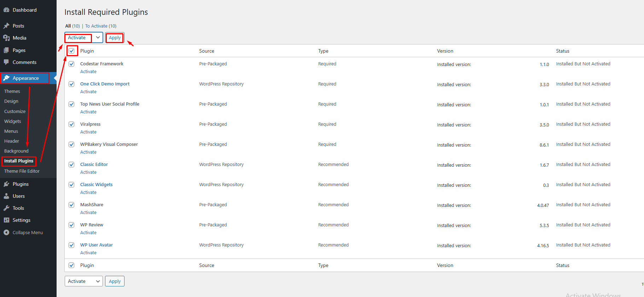Uncheck the Codestar Framework checkbox
The image size is (644, 297).
[x=71, y=64]
